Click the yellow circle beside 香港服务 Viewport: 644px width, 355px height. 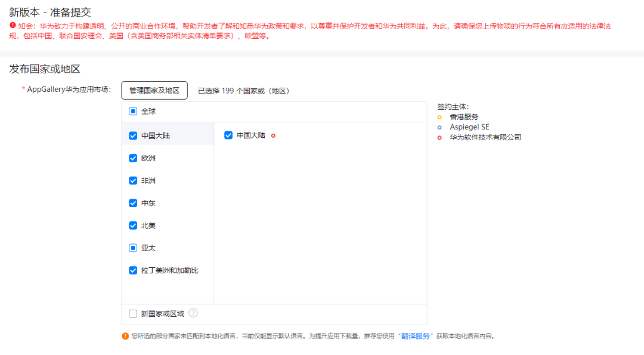click(439, 118)
